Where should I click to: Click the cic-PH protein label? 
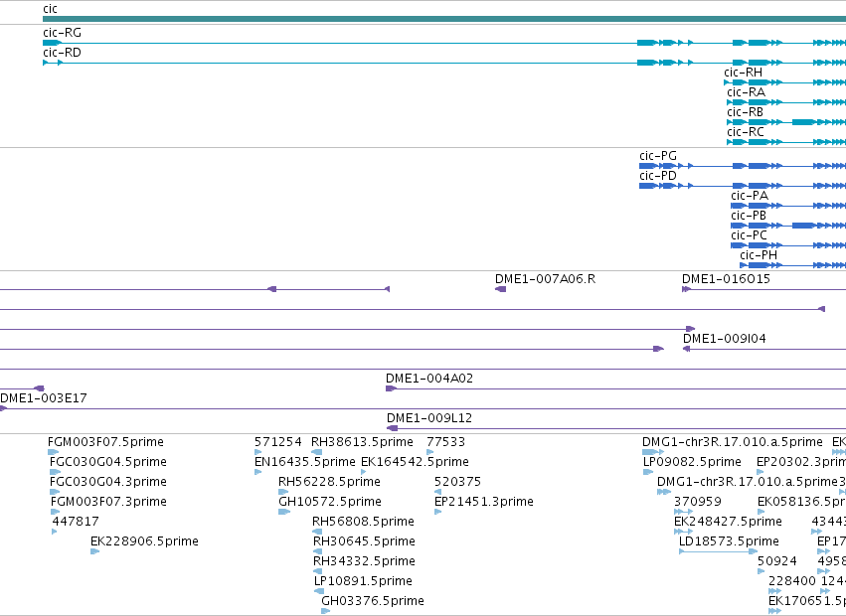759,255
